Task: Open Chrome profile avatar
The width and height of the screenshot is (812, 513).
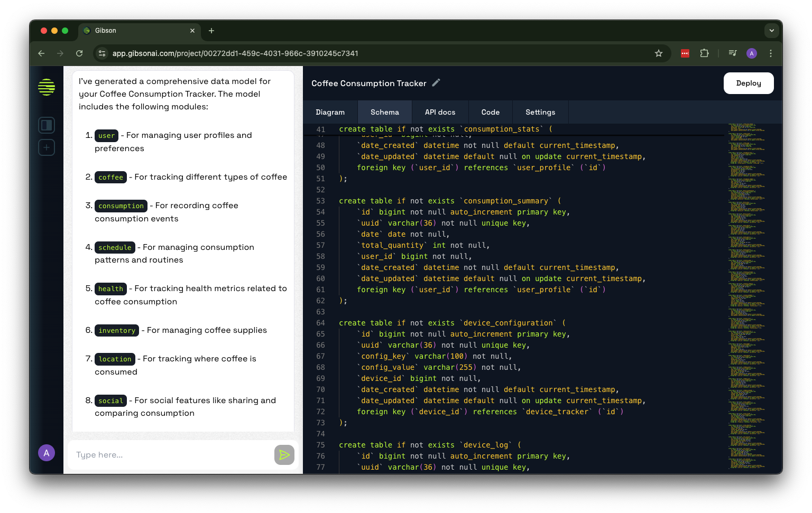Action: 752,53
